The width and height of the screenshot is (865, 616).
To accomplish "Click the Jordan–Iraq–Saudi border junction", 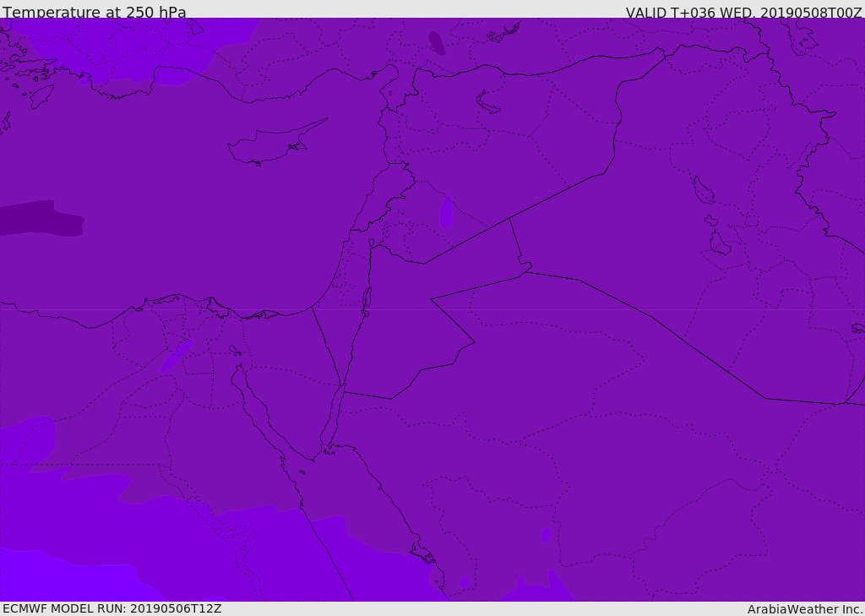I will (x=526, y=271).
